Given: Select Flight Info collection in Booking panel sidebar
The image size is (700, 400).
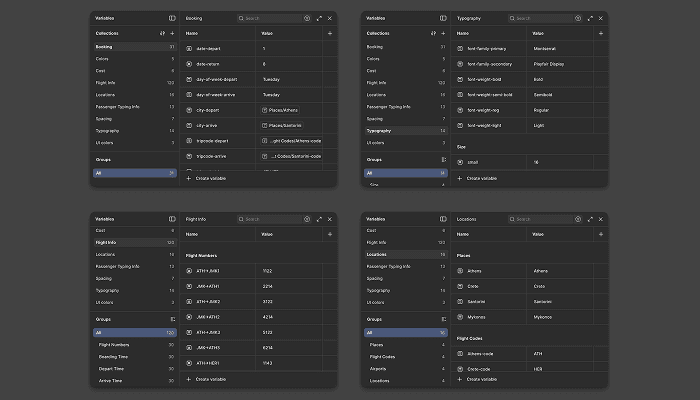Looking at the screenshot, I should click(x=135, y=83).
